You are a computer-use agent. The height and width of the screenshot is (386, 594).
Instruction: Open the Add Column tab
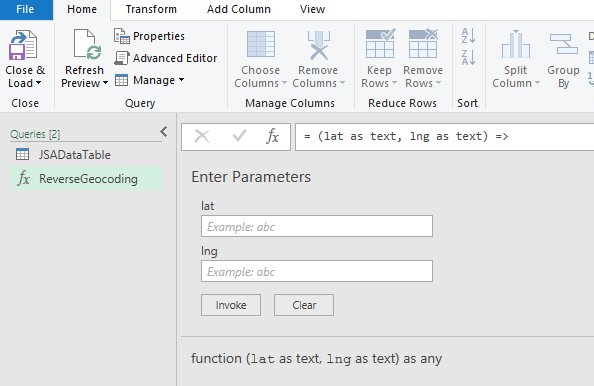pyautogui.click(x=239, y=9)
